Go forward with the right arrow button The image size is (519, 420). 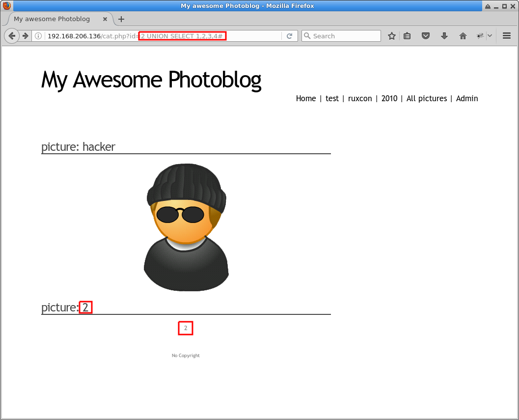click(26, 36)
